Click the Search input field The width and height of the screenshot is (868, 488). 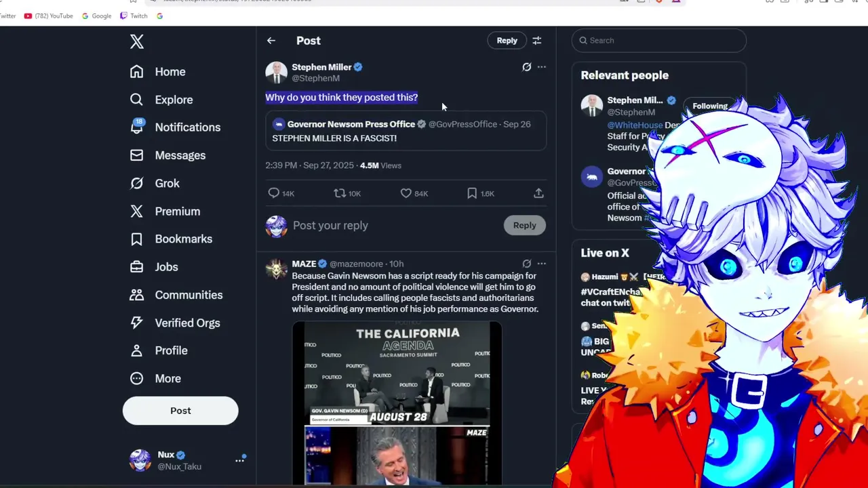point(659,41)
